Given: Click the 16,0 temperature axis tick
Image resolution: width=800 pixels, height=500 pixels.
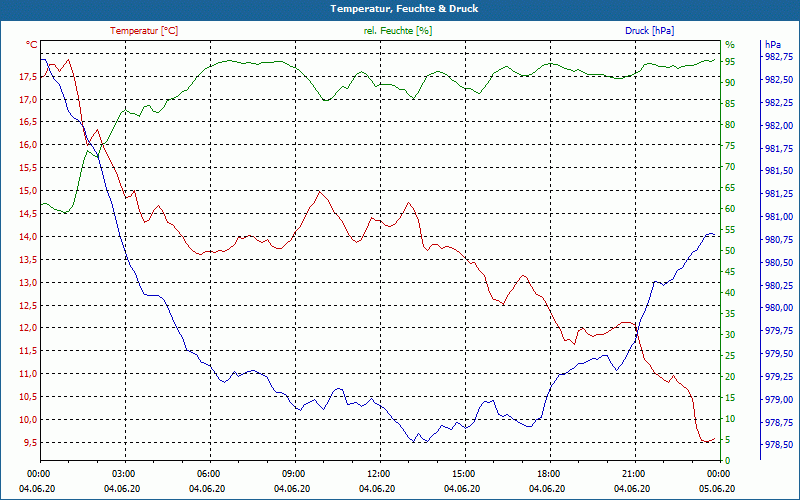Looking at the screenshot, I should pos(28,145).
